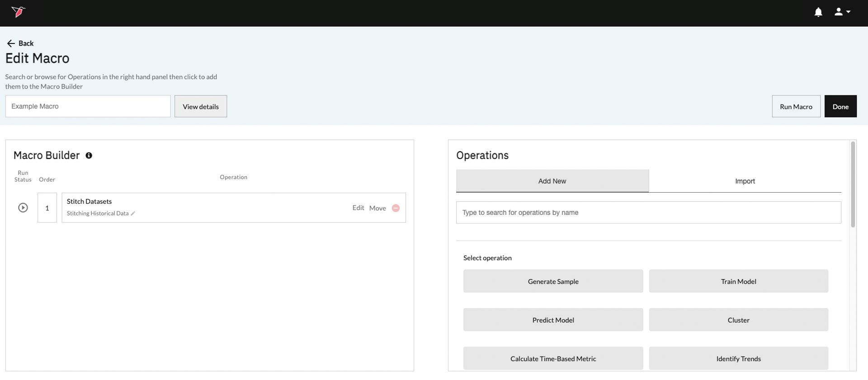Click the Done button
Viewport: 868px width, 380px height.
click(x=840, y=106)
